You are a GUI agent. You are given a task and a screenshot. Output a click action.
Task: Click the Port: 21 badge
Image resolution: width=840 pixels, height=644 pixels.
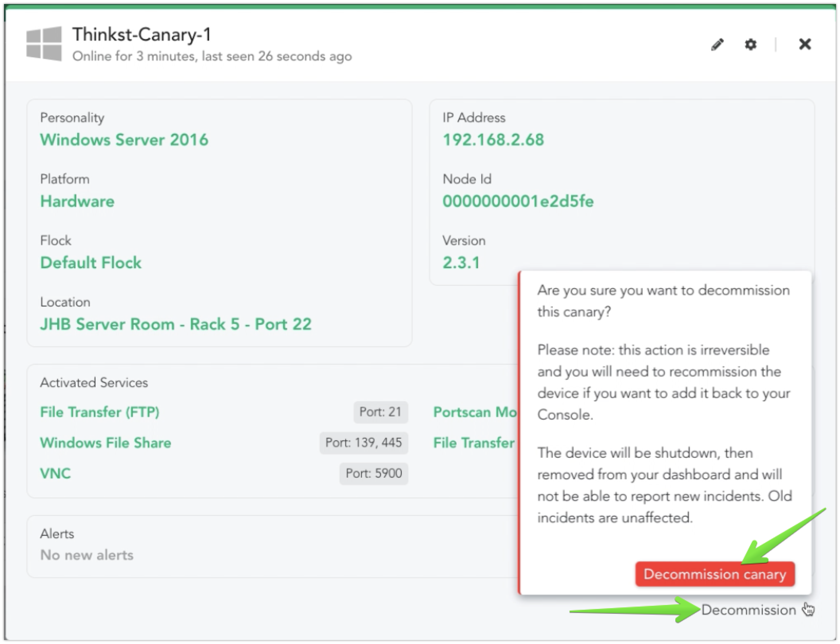[381, 412]
